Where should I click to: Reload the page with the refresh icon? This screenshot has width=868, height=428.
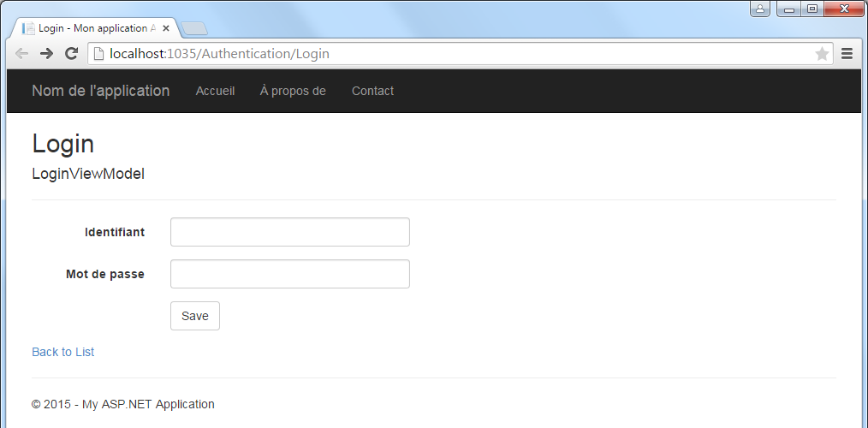(x=71, y=54)
